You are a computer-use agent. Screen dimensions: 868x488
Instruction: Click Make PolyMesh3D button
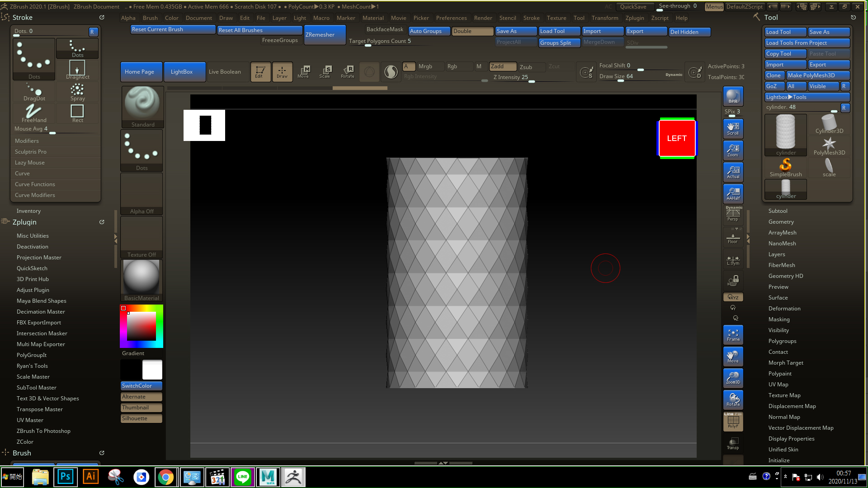pos(817,75)
